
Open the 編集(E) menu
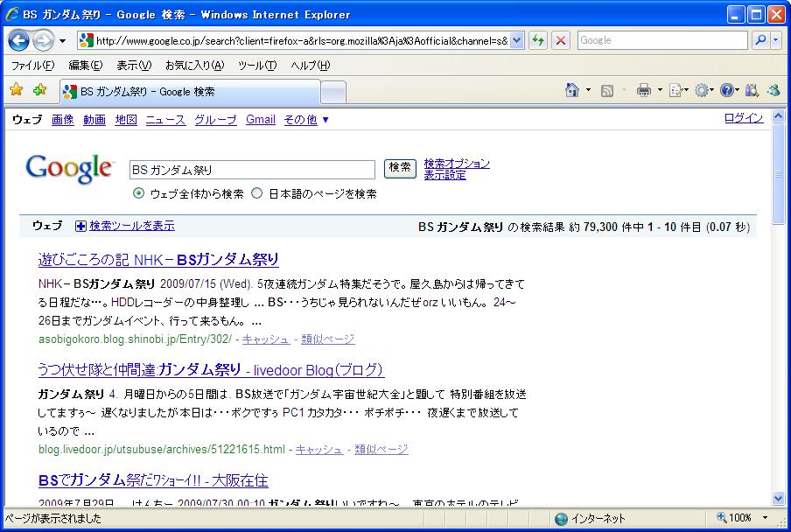(85, 66)
